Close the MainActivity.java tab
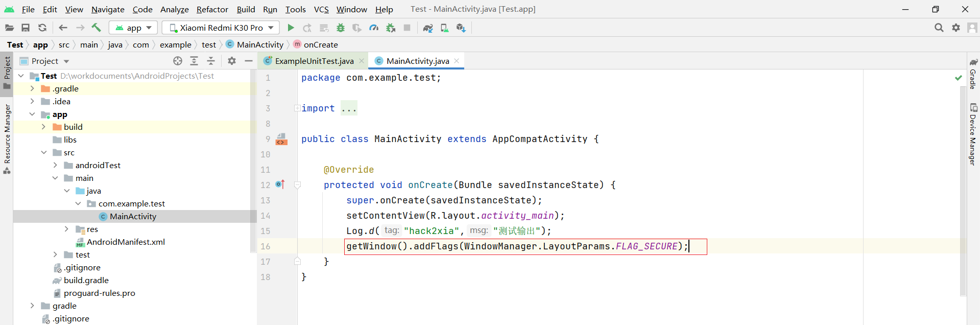980x325 pixels. pos(457,61)
